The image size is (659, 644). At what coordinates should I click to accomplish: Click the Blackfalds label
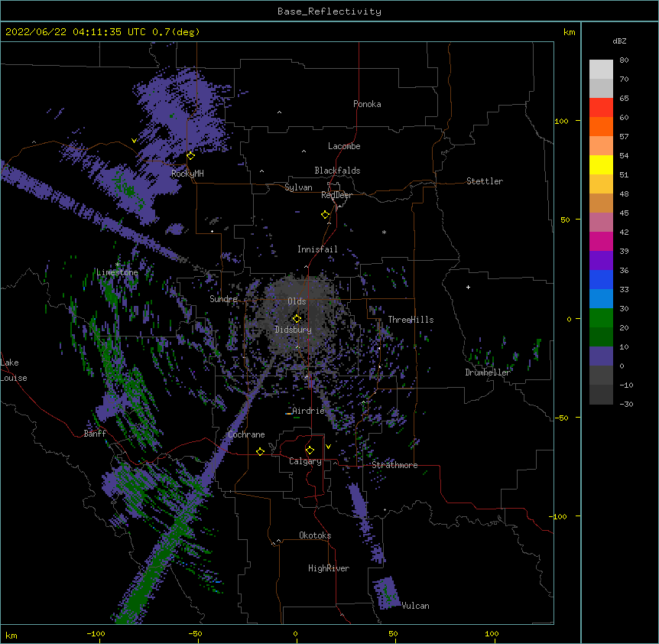(337, 171)
